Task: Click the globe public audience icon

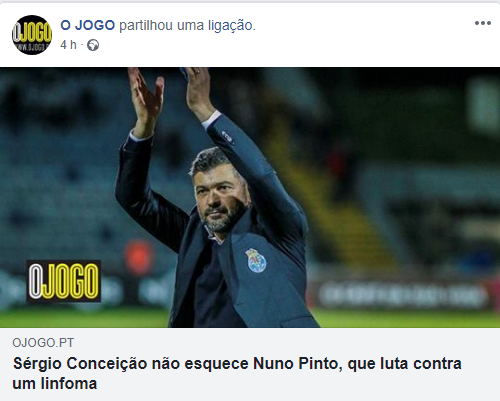Action: point(93,45)
